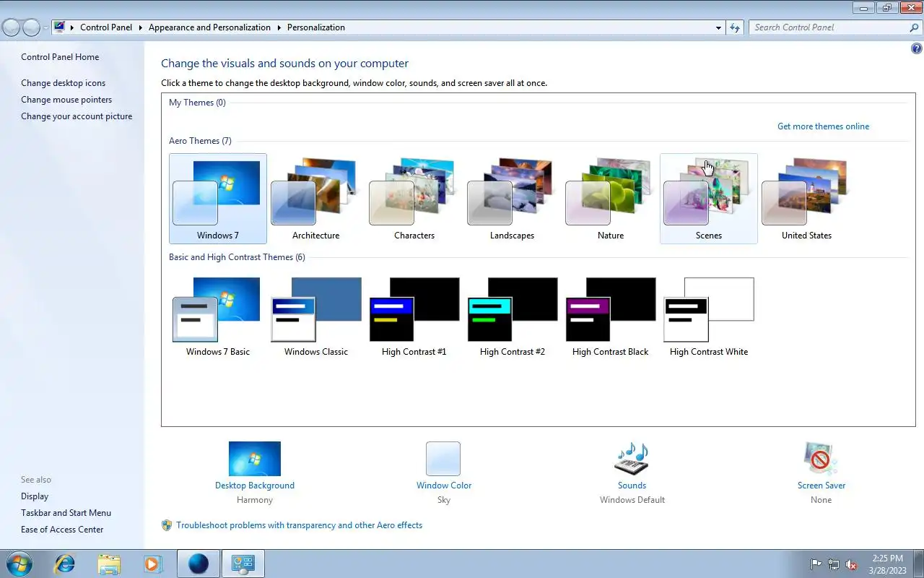Launch Internet Explorer from taskbar

point(65,564)
